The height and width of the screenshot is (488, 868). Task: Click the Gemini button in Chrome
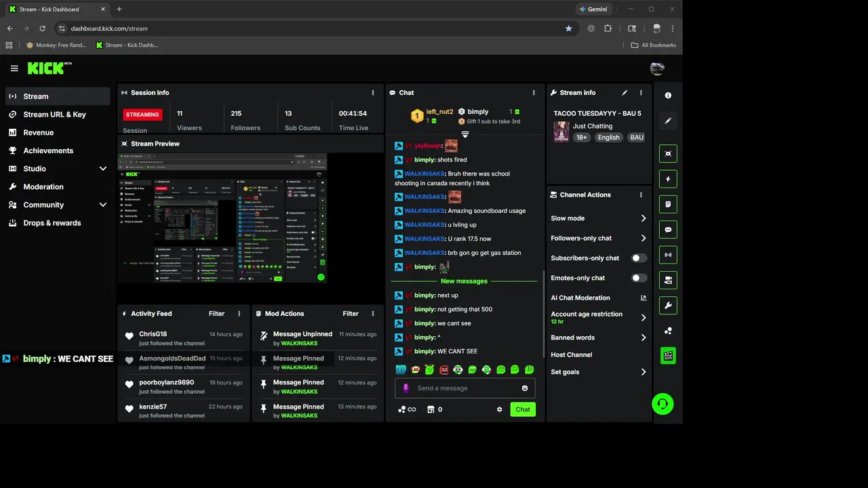pos(594,9)
